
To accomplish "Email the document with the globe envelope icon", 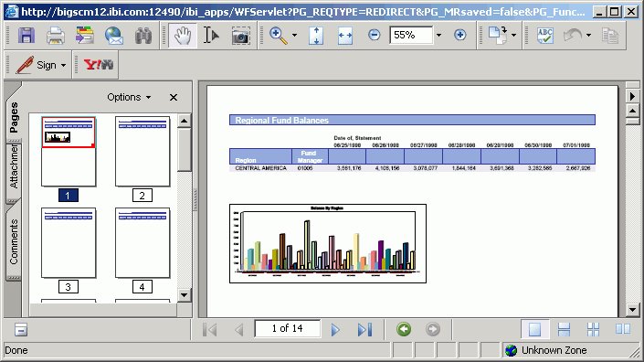I will point(114,36).
